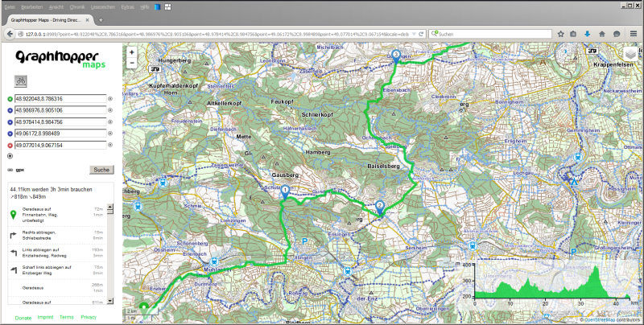Go to browser home page
The image size is (644, 325).
tap(602, 34)
